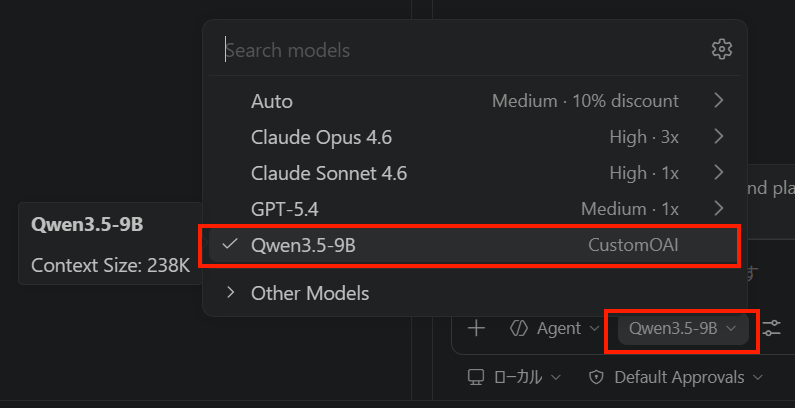Expand Auto model options arrow
Image resolution: width=795 pixels, height=408 pixels.
coord(718,100)
